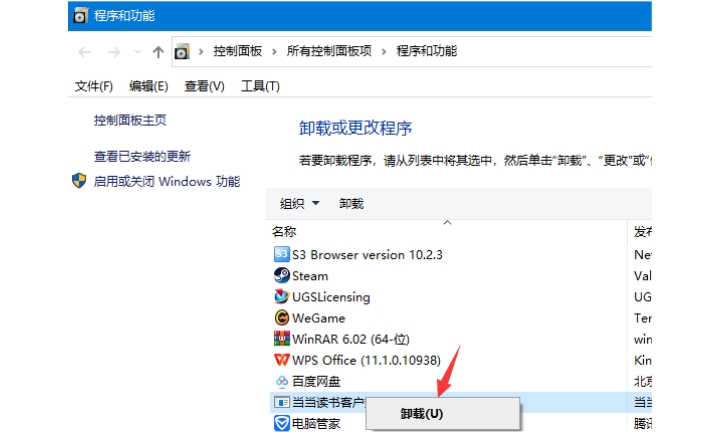The height and width of the screenshot is (432, 720).
Task: Select the UGSLicensing entry
Action: (331, 297)
